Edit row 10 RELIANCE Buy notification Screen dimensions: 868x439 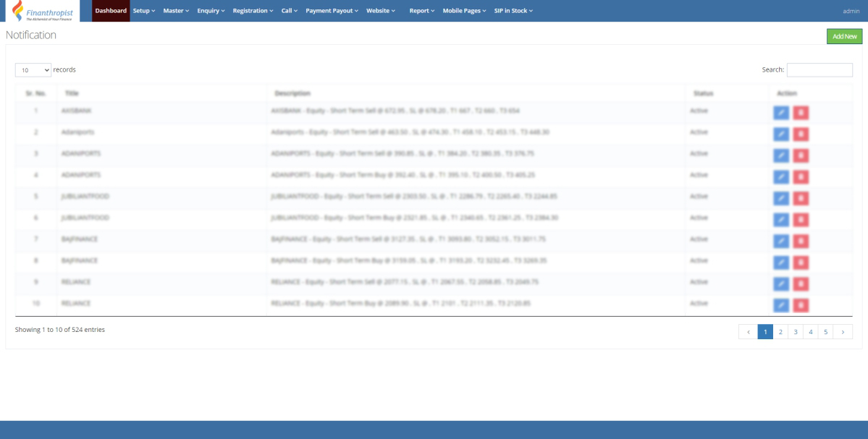[781, 305]
